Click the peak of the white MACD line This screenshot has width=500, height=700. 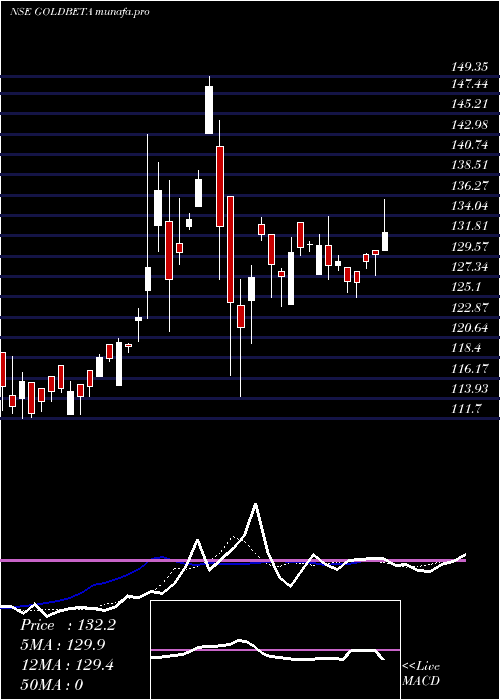(x=255, y=504)
